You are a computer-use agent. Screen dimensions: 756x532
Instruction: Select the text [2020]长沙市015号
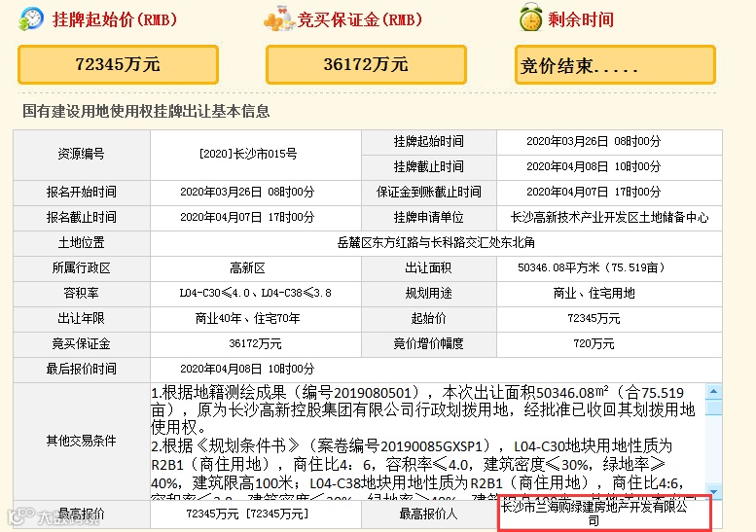pyautogui.click(x=248, y=155)
